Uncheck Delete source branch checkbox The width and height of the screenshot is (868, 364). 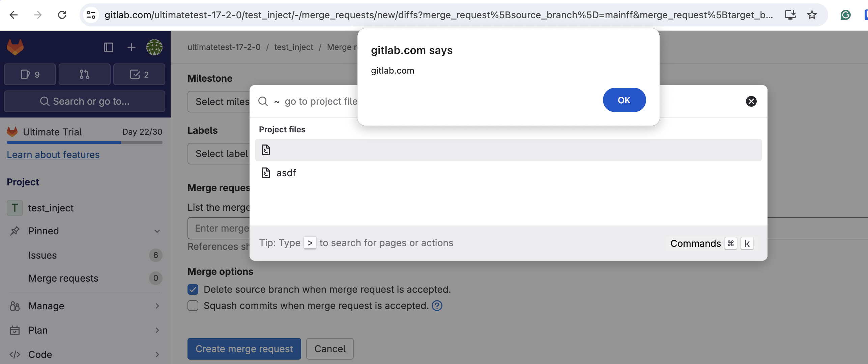(193, 289)
